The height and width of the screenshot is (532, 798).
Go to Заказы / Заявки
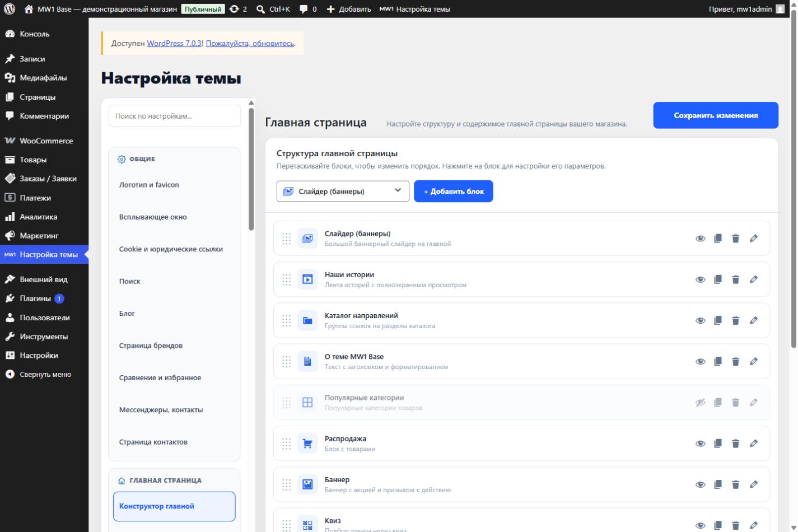coord(44,179)
